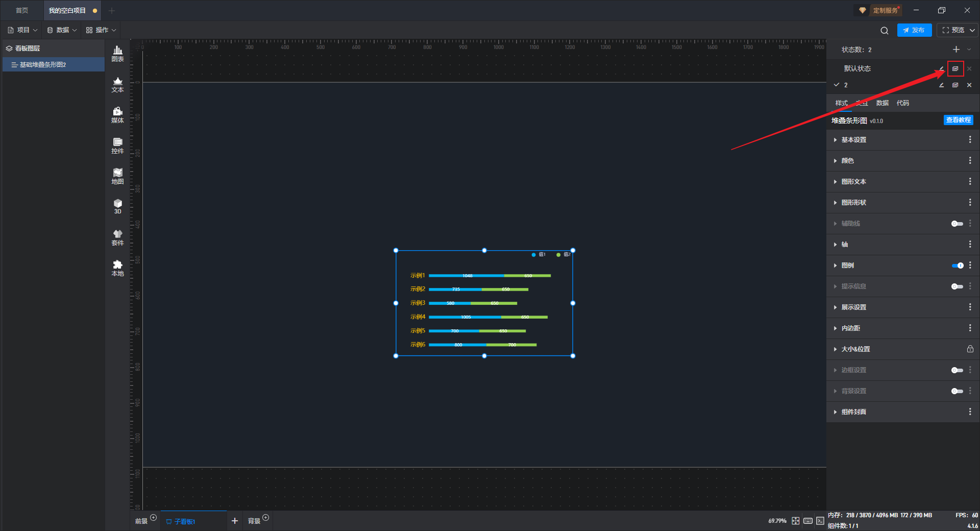Open the 3D component panel
Image resolution: width=980 pixels, height=531 pixels.
(117, 206)
